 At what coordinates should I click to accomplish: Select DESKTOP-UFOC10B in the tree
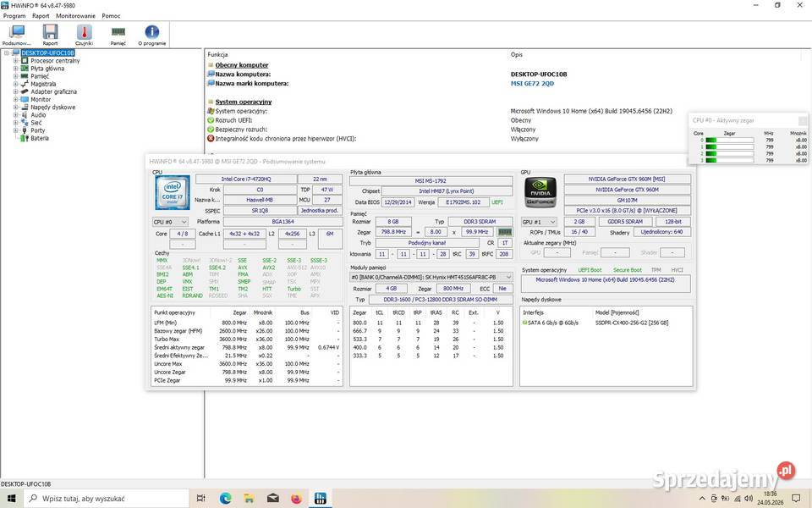pos(47,52)
